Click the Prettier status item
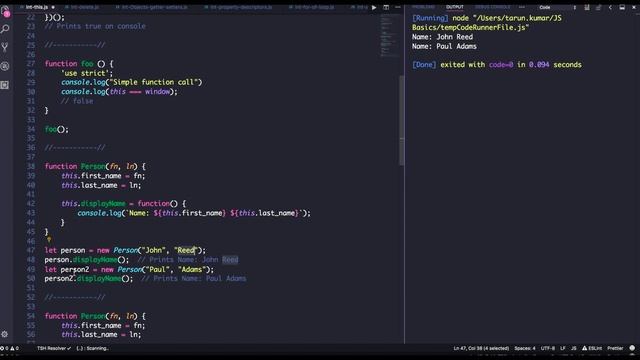 (615, 348)
